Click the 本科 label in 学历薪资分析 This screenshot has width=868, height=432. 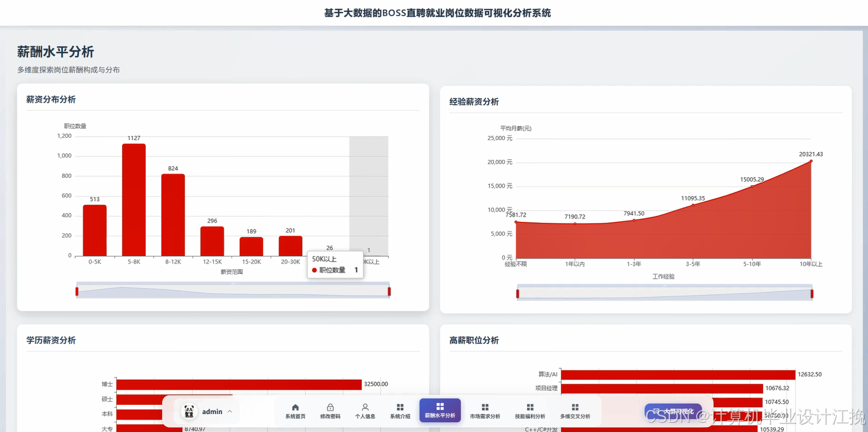pyautogui.click(x=107, y=414)
